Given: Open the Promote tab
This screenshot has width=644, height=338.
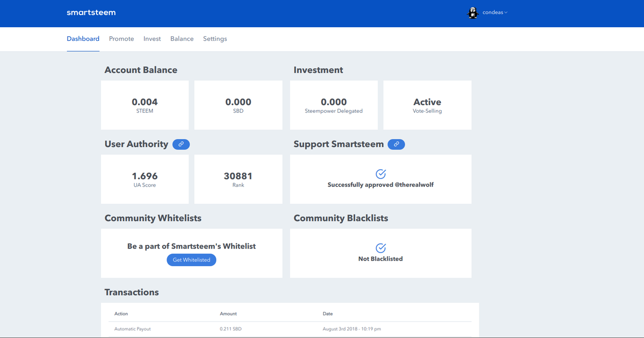Looking at the screenshot, I should [121, 39].
